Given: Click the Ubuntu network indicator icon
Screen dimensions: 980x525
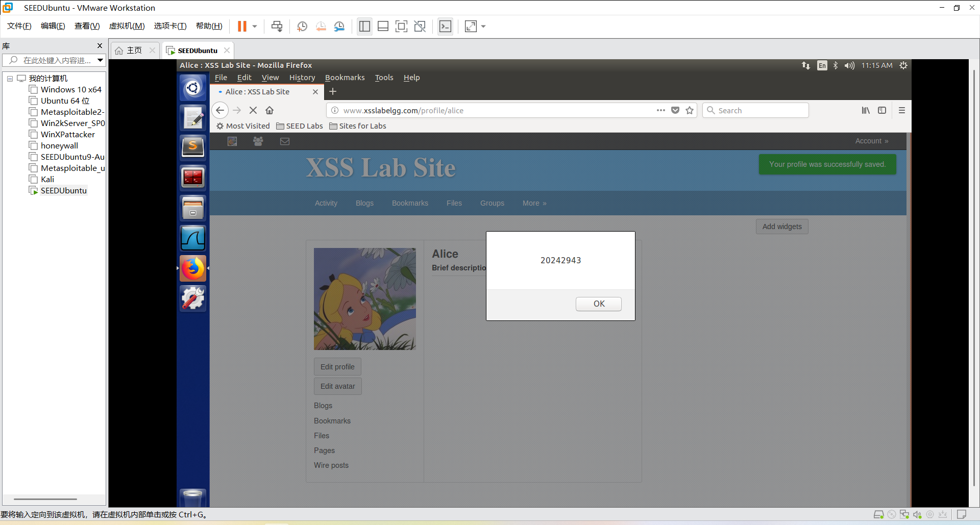Looking at the screenshot, I should [806, 65].
